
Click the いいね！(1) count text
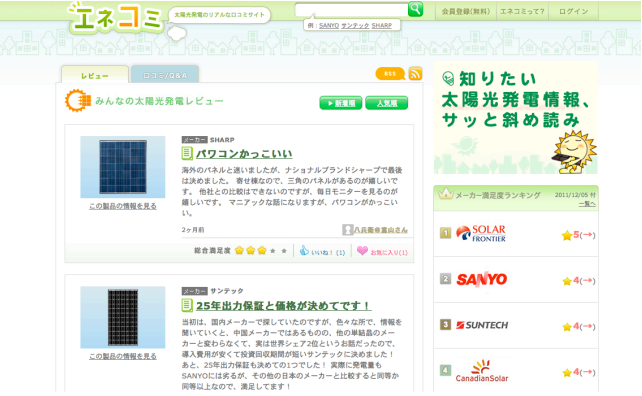(328, 253)
